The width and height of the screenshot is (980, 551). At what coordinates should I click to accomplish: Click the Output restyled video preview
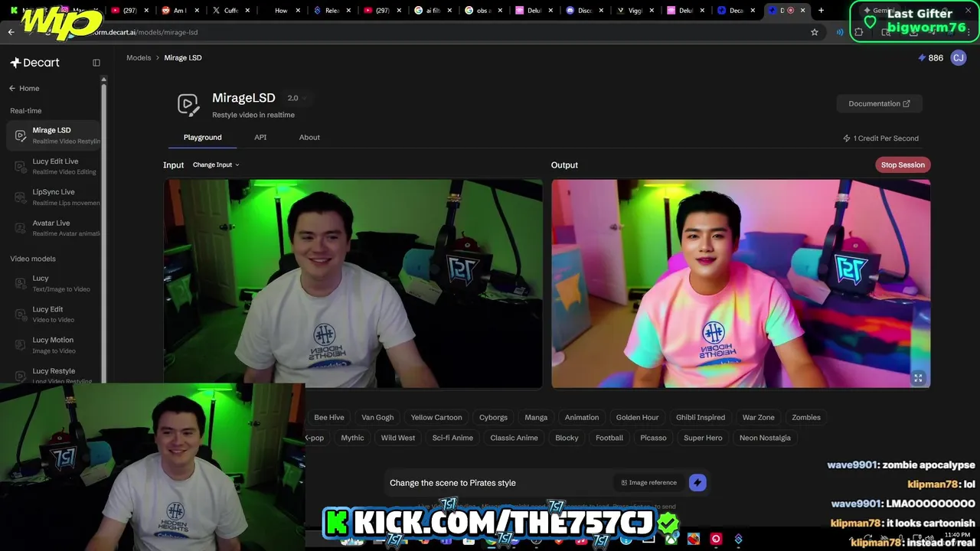741,284
